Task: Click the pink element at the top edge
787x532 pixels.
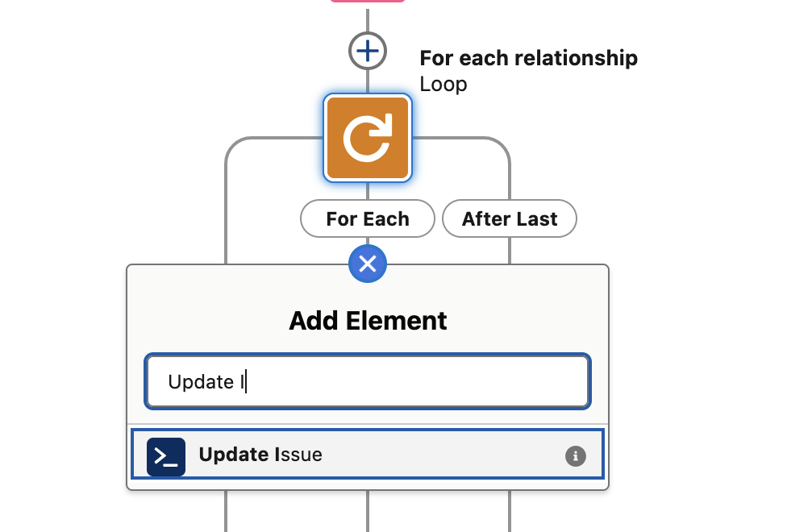Action: click(368, 2)
